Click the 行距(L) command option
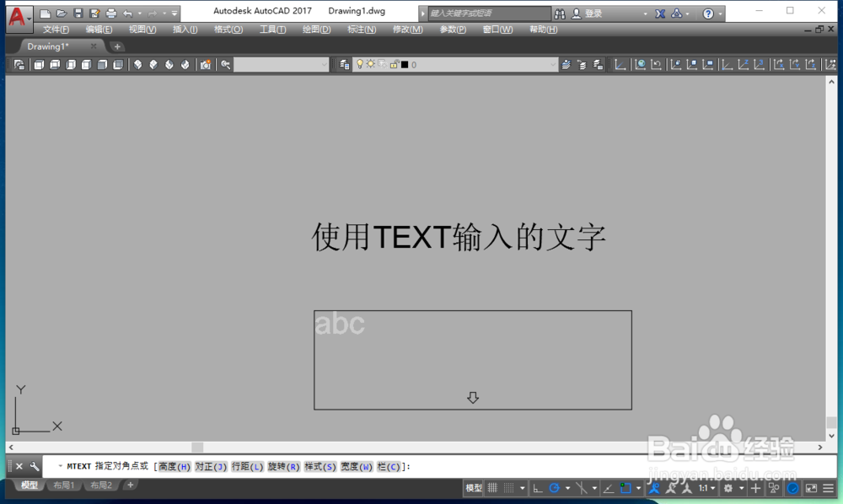The image size is (843, 504). click(247, 466)
